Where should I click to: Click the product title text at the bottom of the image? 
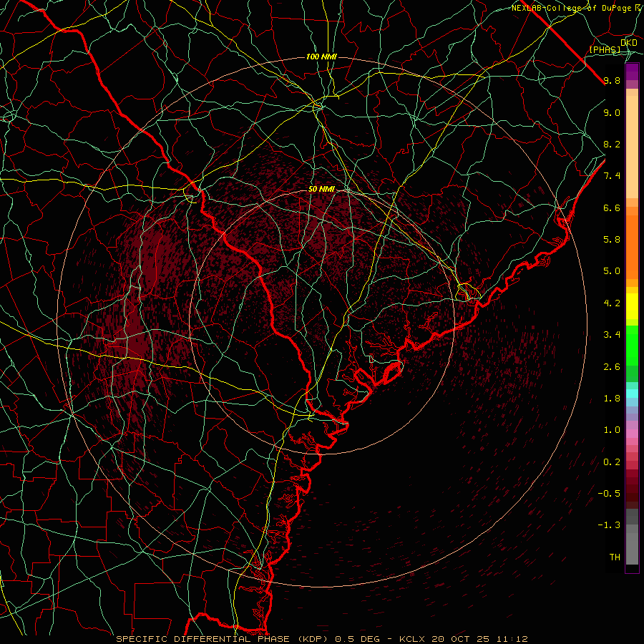pyautogui.click(x=322, y=639)
